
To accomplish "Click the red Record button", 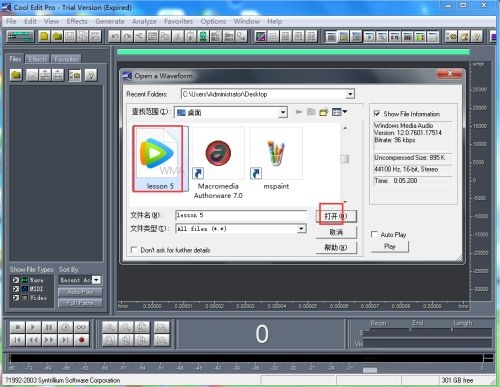I will click(81, 340).
